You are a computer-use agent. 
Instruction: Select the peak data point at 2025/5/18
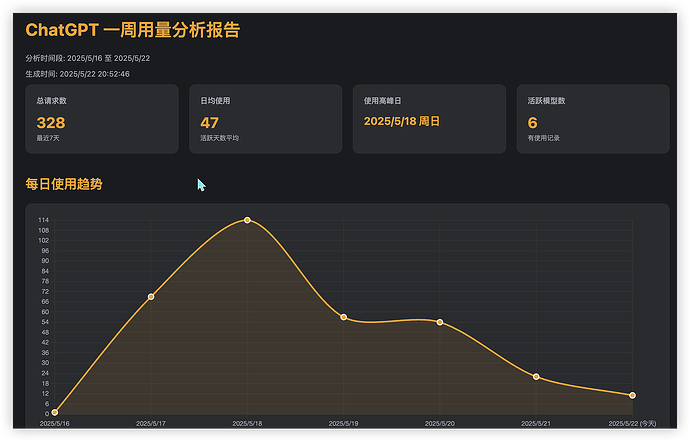247,220
